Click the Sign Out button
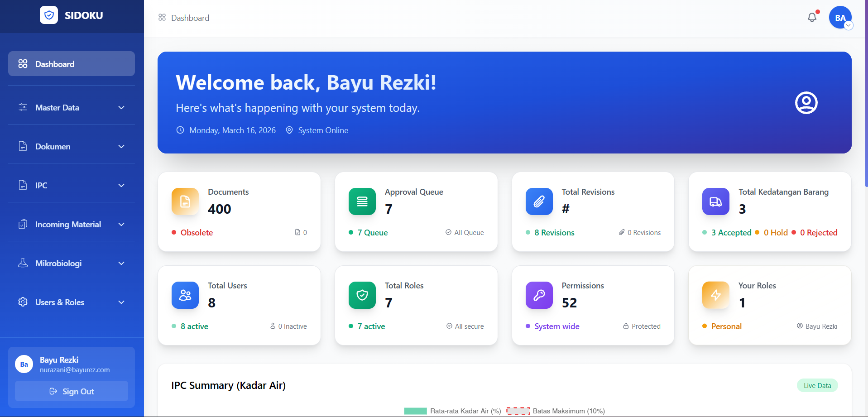The width and height of the screenshot is (868, 417). click(71, 391)
